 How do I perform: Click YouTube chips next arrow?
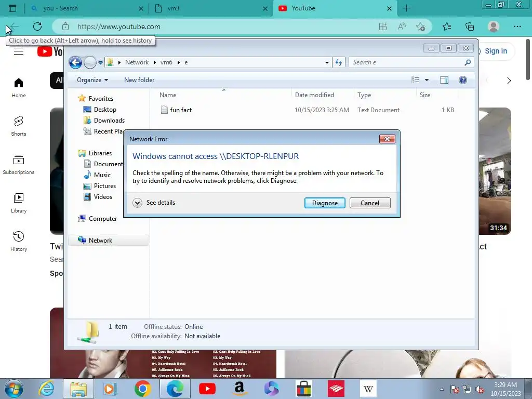[509, 81]
